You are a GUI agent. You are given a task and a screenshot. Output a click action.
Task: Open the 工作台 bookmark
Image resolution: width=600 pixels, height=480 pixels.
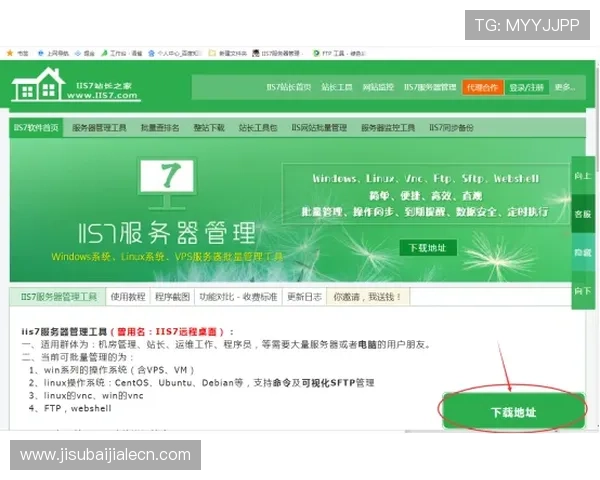(121, 53)
